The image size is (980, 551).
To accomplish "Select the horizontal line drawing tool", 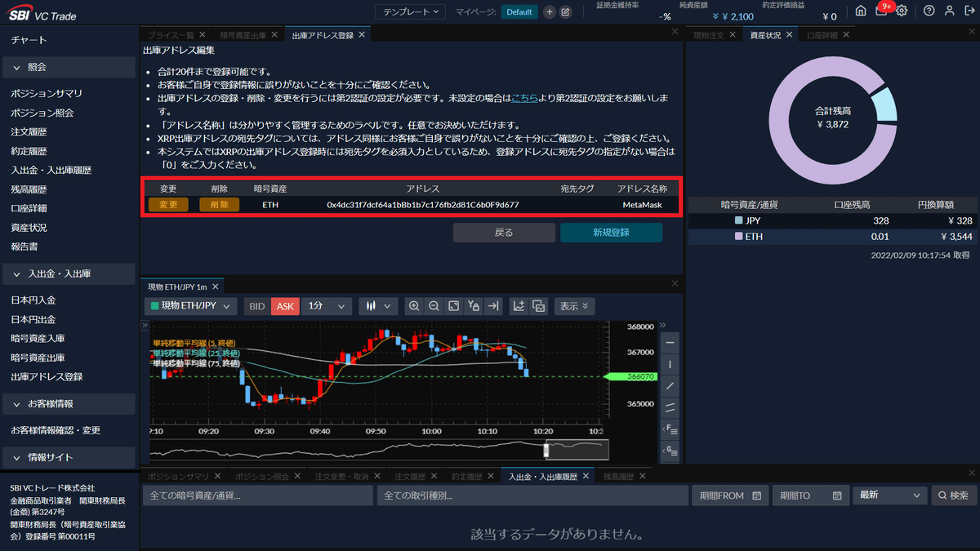I will click(x=670, y=343).
